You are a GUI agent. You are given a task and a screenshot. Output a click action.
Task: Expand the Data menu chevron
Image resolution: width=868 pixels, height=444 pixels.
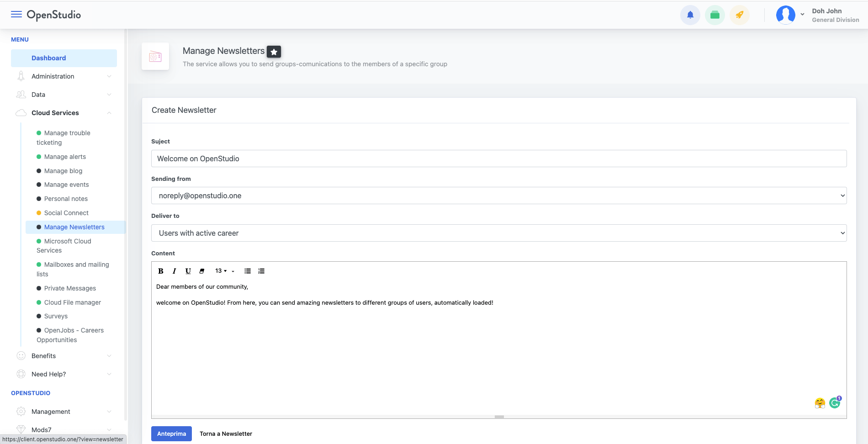pyautogui.click(x=109, y=95)
